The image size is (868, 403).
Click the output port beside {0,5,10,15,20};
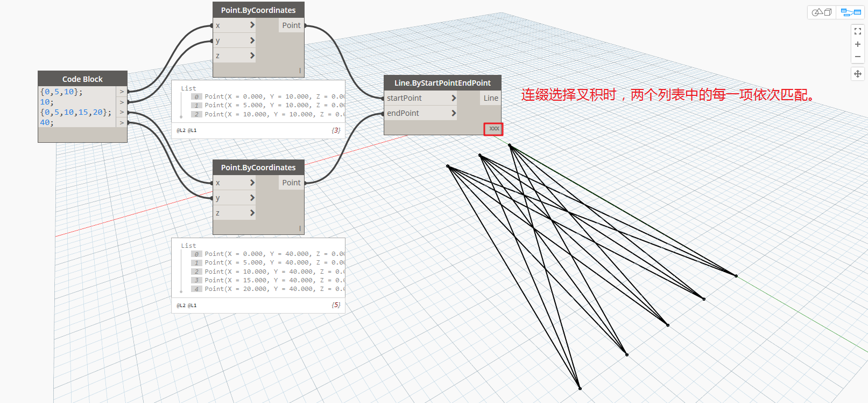click(x=122, y=112)
